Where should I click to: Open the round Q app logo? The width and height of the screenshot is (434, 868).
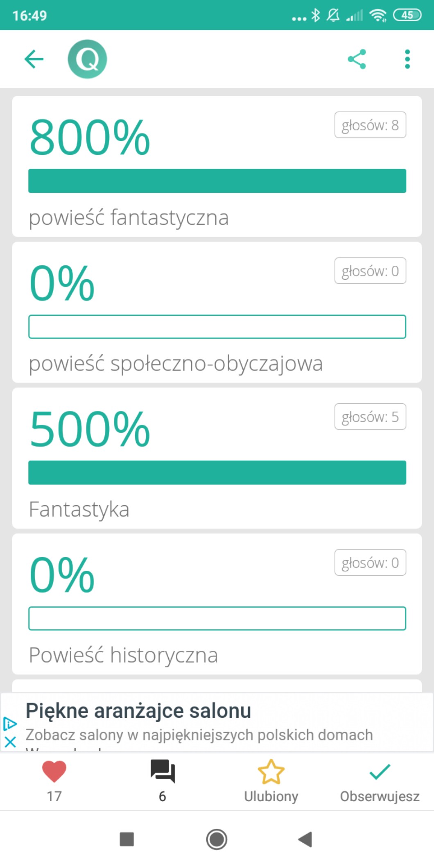coord(87,59)
